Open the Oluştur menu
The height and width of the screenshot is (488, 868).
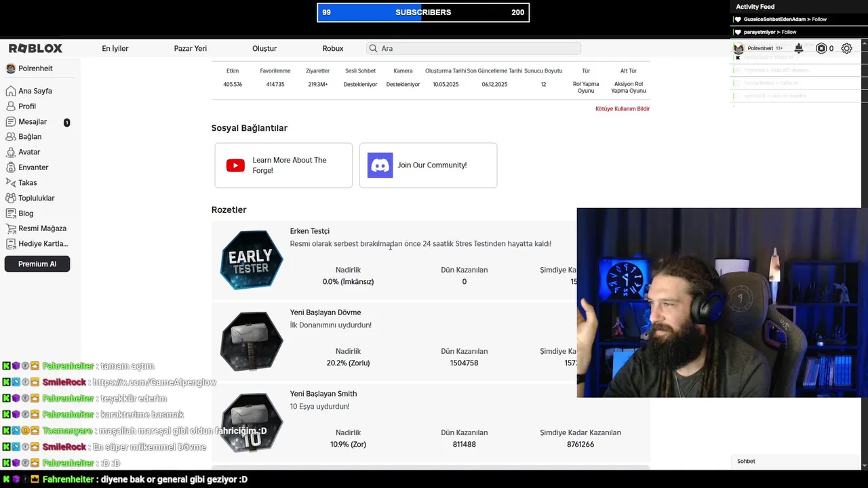point(264,49)
